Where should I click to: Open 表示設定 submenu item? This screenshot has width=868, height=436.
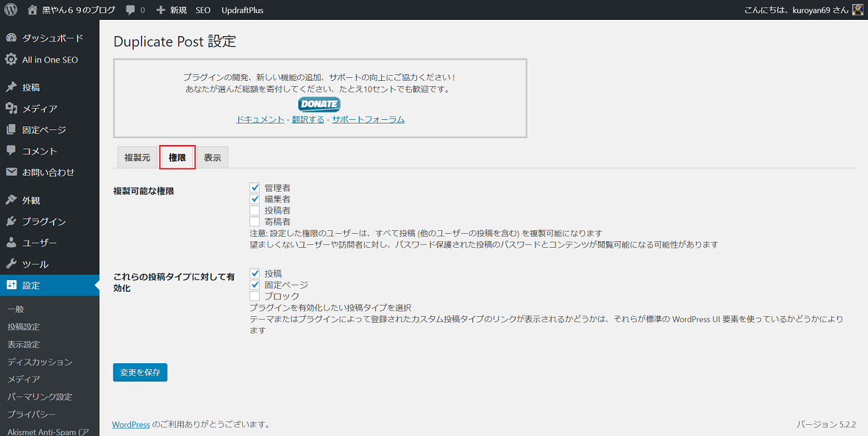pyautogui.click(x=24, y=344)
